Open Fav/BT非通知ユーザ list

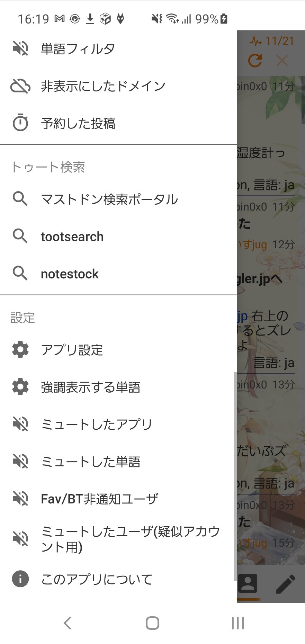(x=99, y=499)
